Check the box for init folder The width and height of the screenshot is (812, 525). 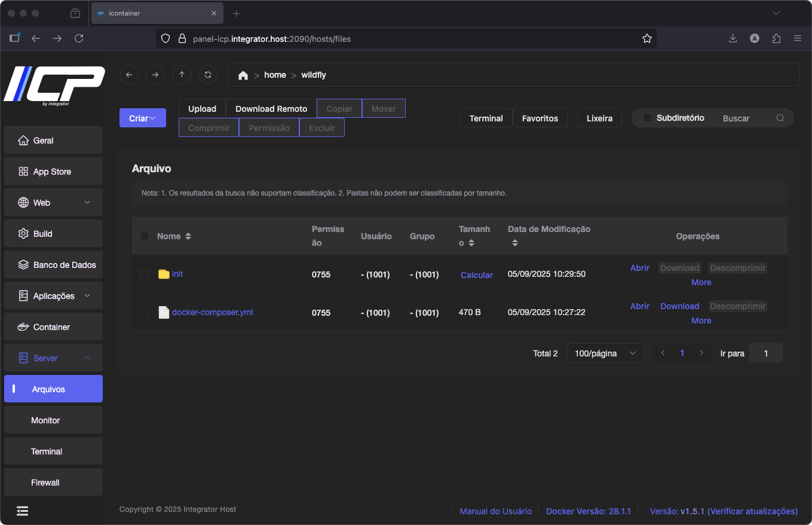coord(145,274)
